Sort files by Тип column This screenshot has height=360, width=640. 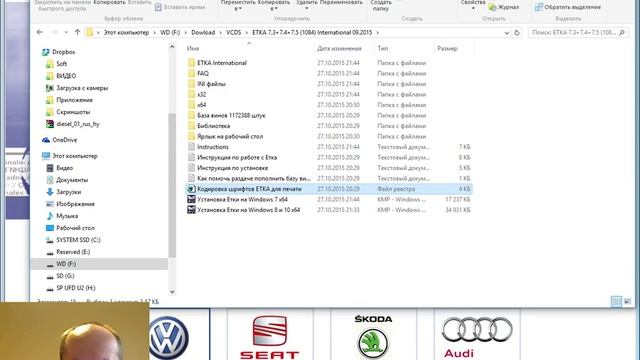click(382, 49)
